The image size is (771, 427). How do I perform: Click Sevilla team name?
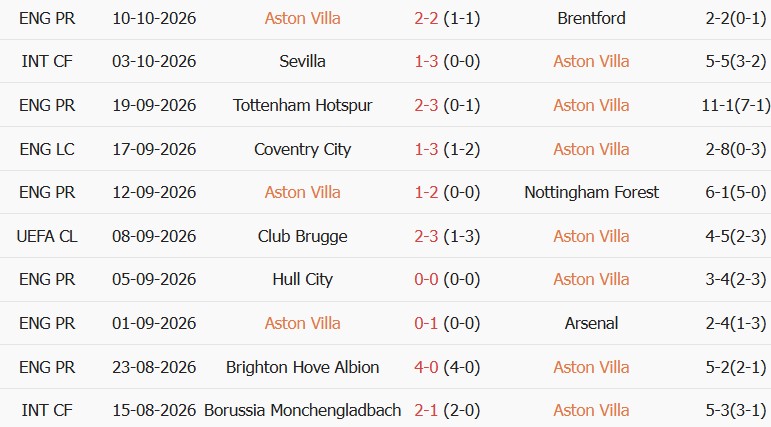coord(302,61)
